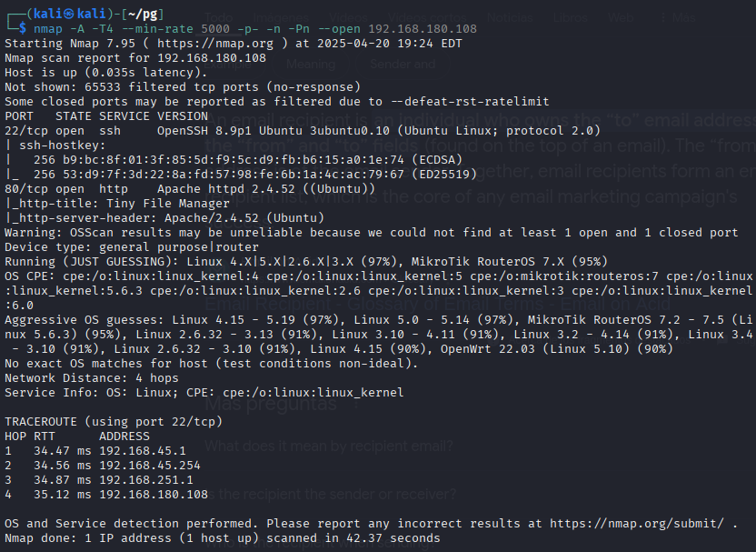
Task: Click the three-dot Más menu icon
Action: tap(663, 18)
